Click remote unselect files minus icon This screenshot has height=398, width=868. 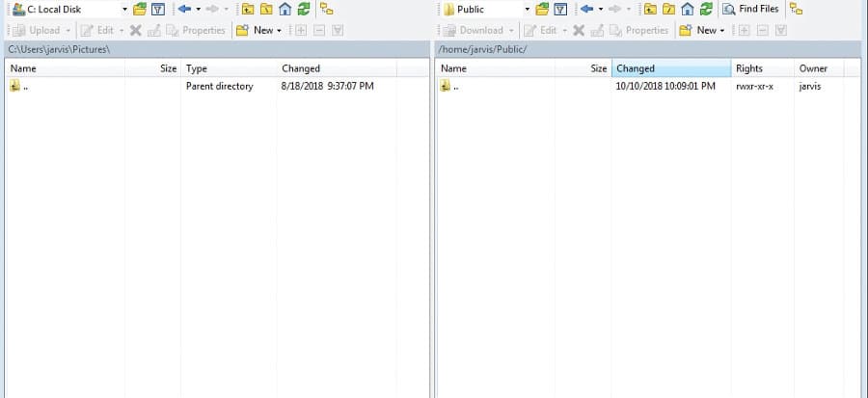coord(762,31)
